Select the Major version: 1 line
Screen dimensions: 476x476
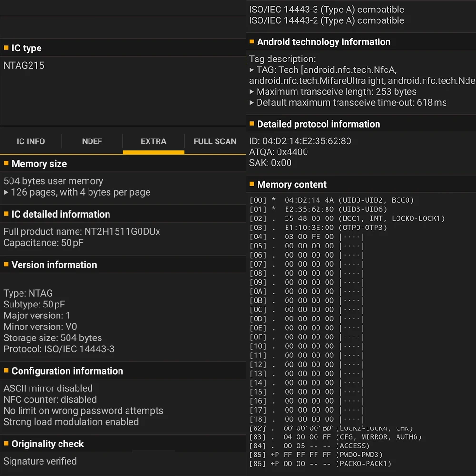pos(37,316)
